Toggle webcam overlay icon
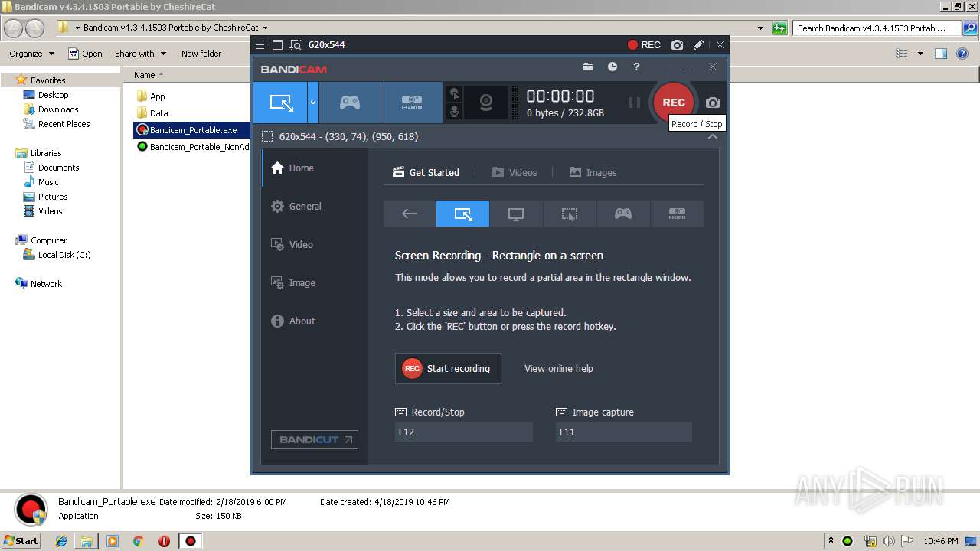Screen dimensions: 980x551 pyautogui.click(x=486, y=103)
